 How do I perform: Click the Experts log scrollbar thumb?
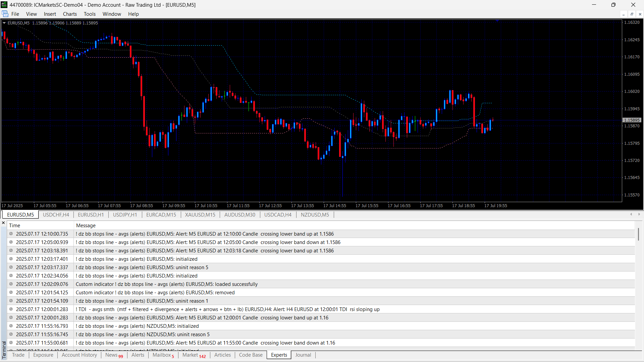click(x=638, y=234)
